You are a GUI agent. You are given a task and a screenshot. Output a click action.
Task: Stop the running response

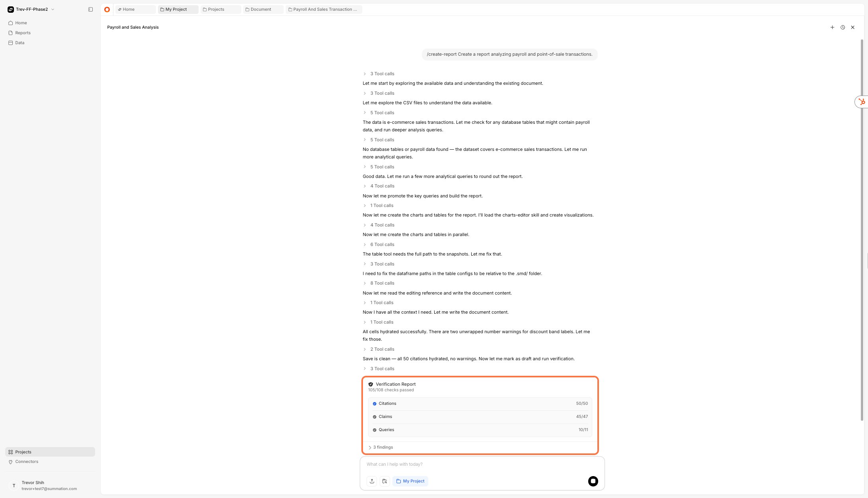(x=593, y=481)
